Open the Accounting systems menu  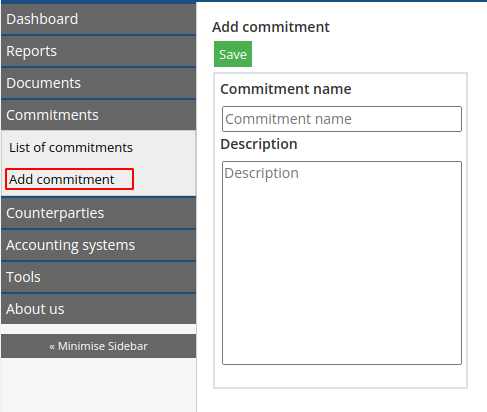click(x=98, y=245)
